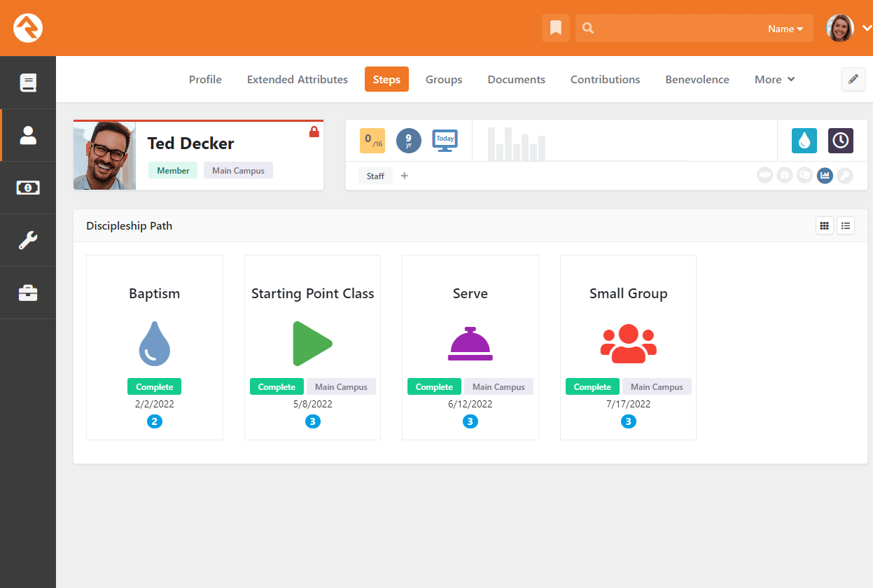
Task: Open the bookmark icon in top bar
Action: pyautogui.click(x=556, y=28)
